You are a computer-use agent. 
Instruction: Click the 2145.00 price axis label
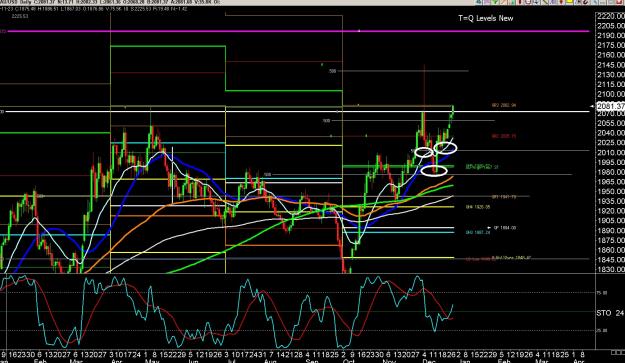pos(611,65)
